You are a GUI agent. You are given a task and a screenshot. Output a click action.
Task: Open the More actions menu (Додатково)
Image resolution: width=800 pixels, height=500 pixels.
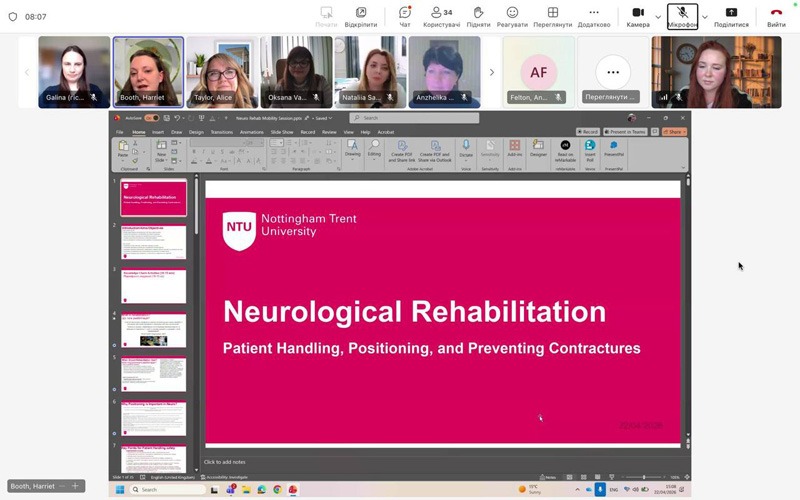point(594,16)
